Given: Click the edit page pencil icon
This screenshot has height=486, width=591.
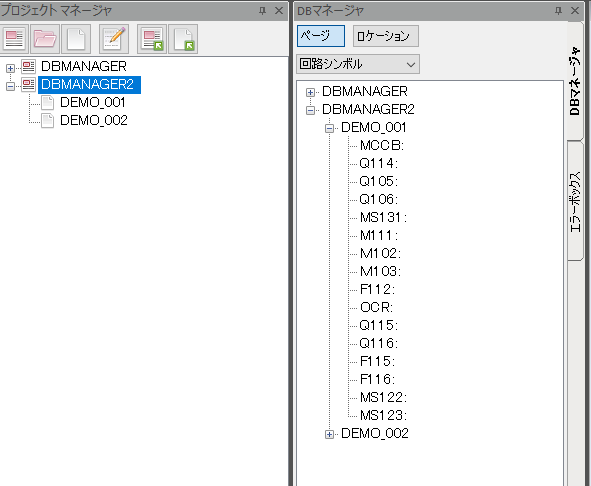Looking at the screenshot, I should pyautogui.click(x=114, y=39).
